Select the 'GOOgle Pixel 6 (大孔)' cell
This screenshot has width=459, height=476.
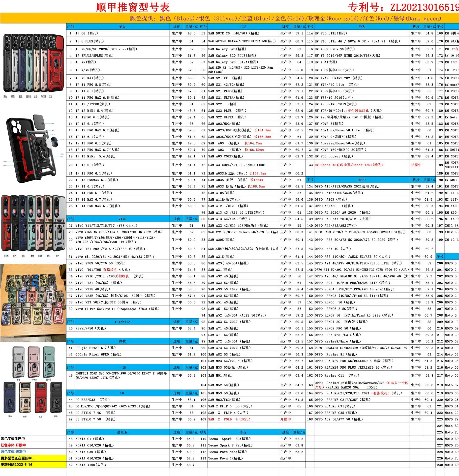coord(122,348)
